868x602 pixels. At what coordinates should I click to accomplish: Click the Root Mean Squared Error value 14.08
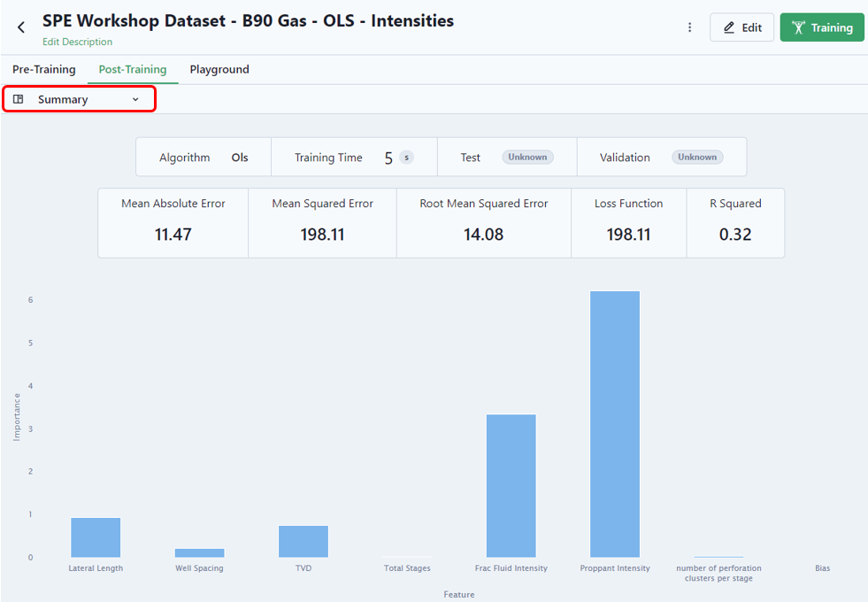coord(483,235)
